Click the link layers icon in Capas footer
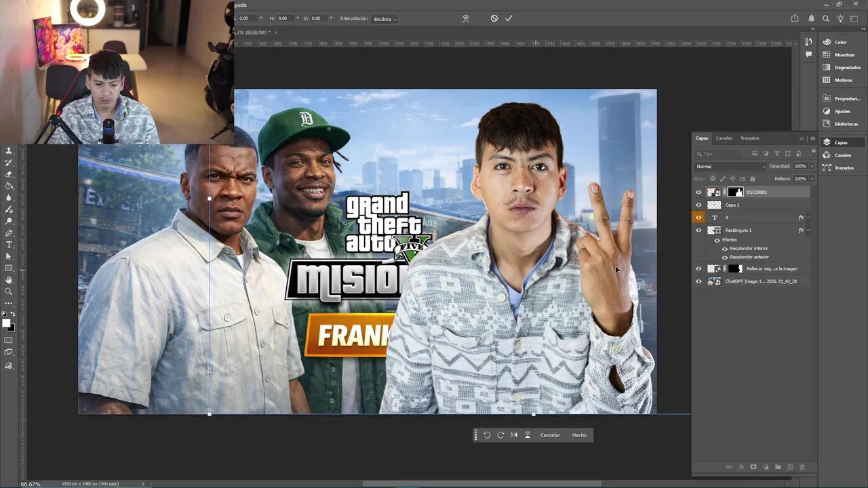Viewport: 868px width, 488px height. [729, 467]
